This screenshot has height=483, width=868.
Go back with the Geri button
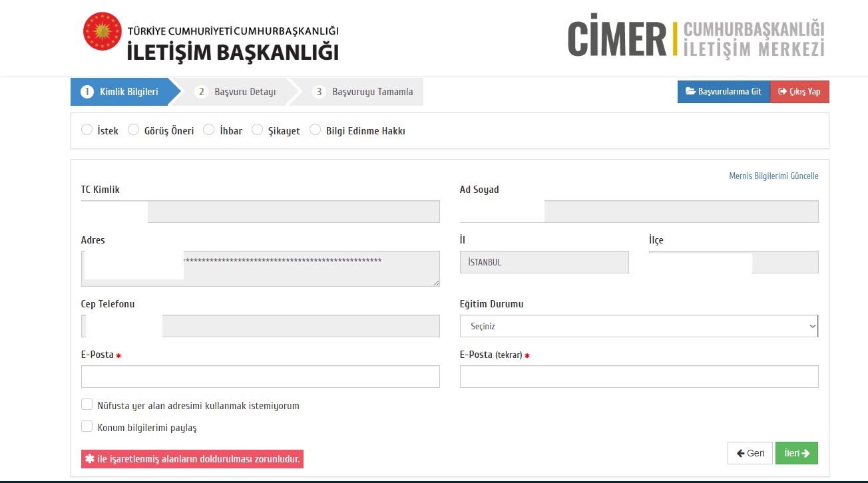[x=750, y=453]
